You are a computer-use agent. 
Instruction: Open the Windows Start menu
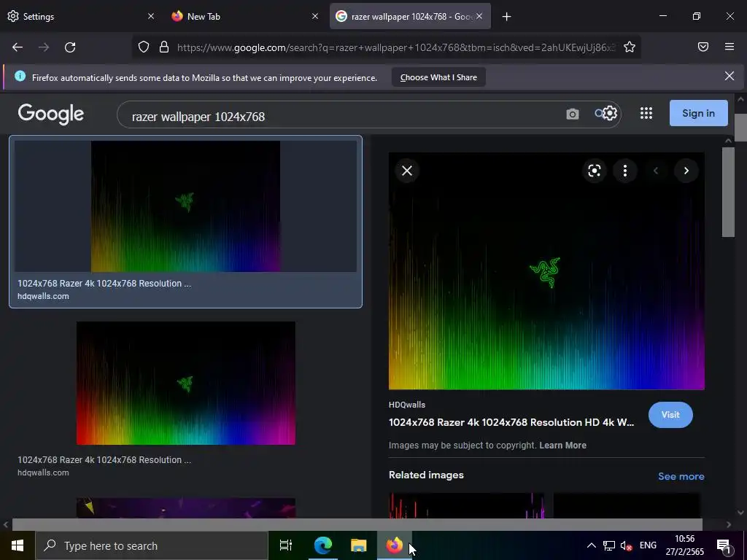[18, 545]
